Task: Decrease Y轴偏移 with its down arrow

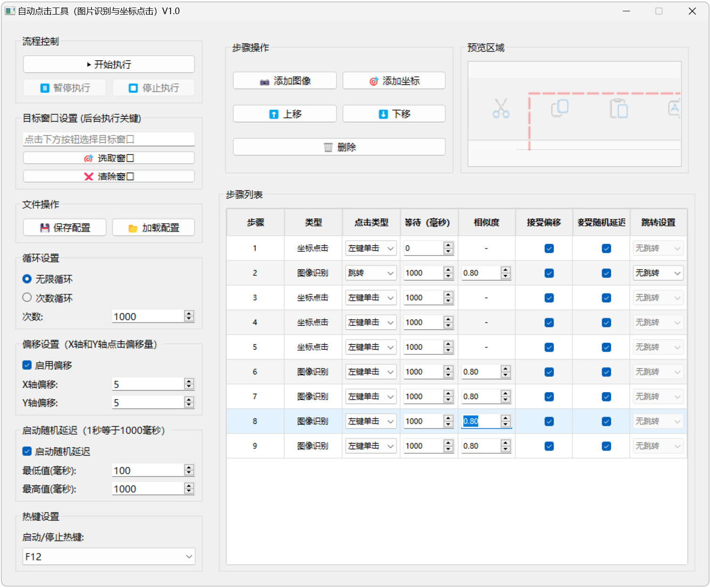Action: 189,405
